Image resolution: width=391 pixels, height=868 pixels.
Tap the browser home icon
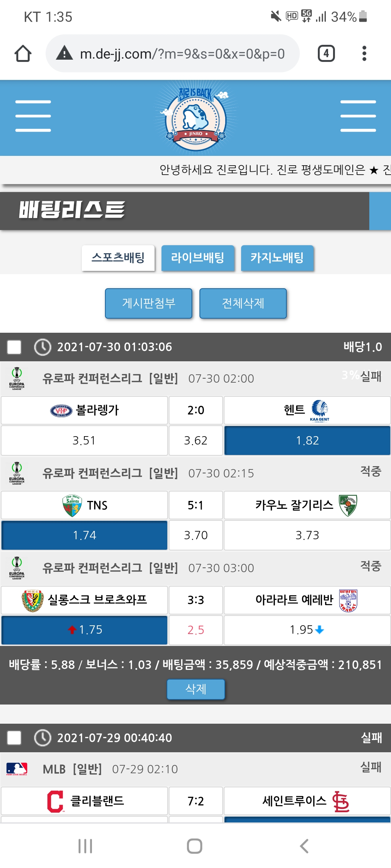(23, 54)
